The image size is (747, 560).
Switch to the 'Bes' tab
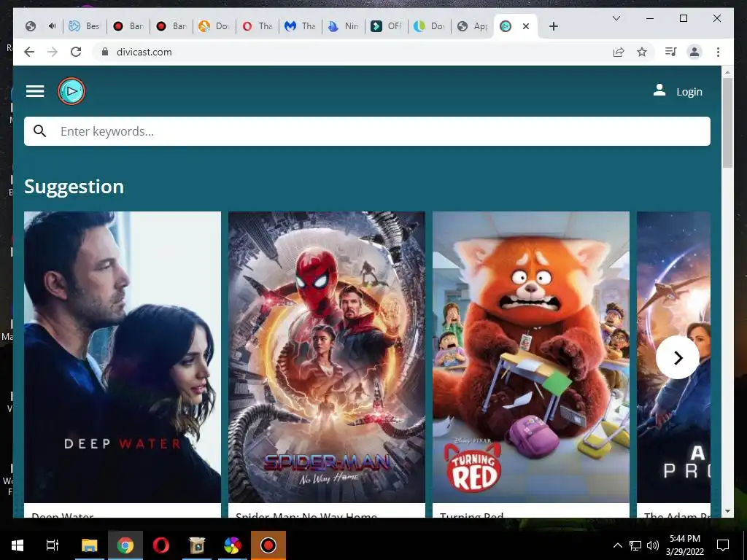pyautogui.click(x=85, y=26)
